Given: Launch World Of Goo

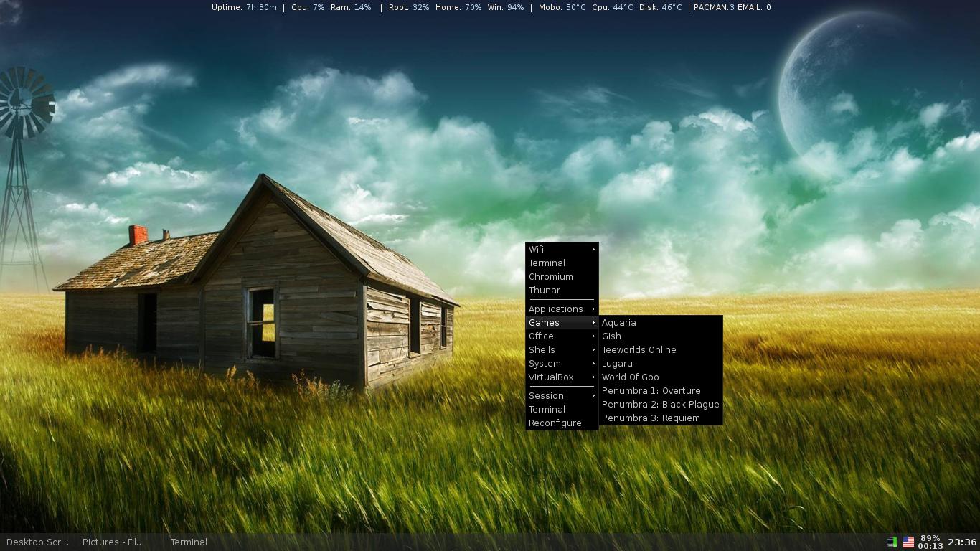Looking at the screenshot, I should click(661, 377).
